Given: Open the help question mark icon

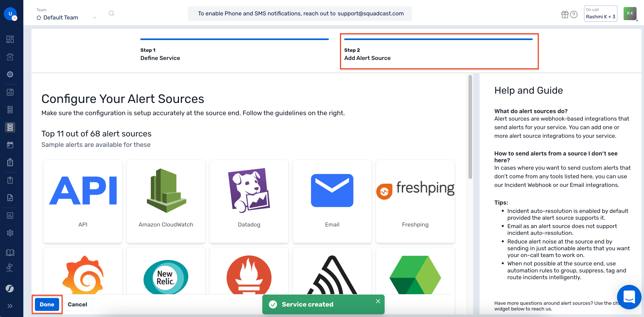Looking at the screenshot, I should tap(574, 15).
